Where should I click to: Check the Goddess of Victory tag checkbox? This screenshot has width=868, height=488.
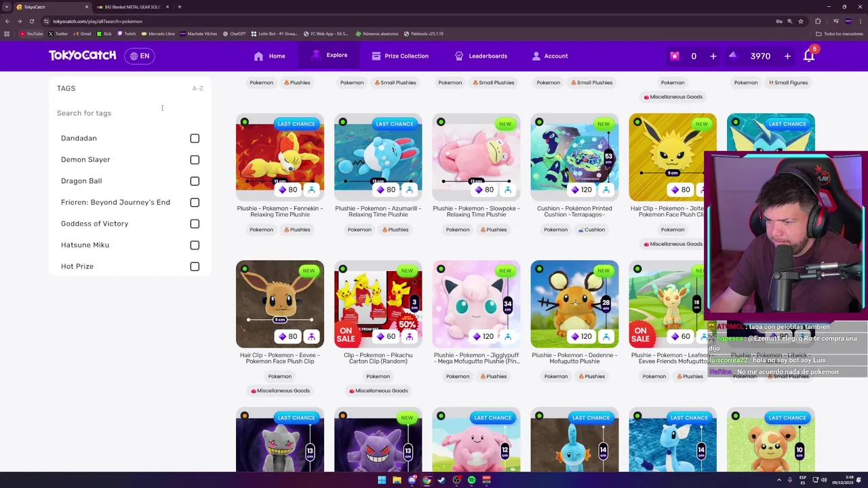click(195, 224)
